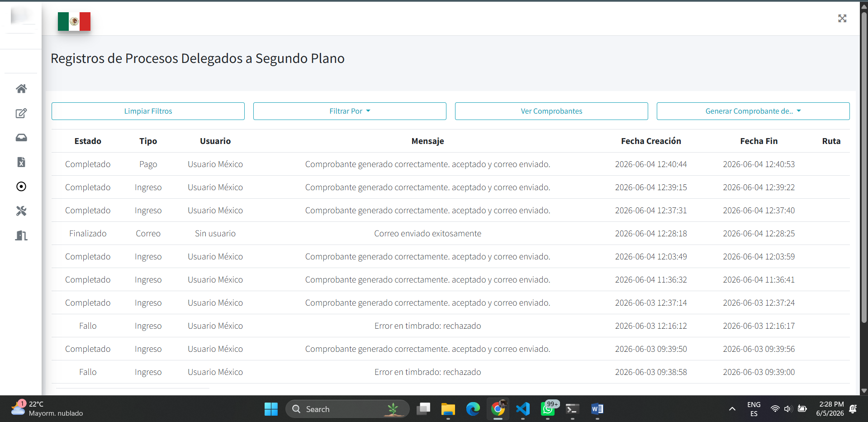Click the page vertical scrollbar thumb

tap(864, 167)
